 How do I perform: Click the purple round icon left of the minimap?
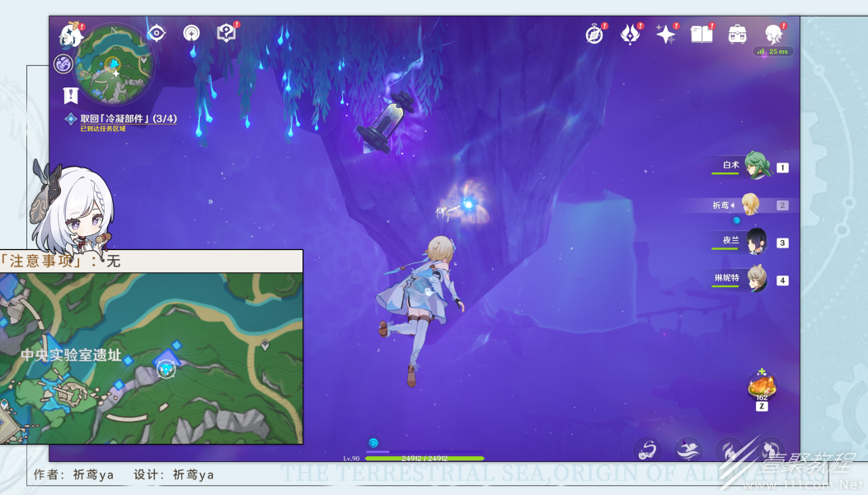coord(63,64)
